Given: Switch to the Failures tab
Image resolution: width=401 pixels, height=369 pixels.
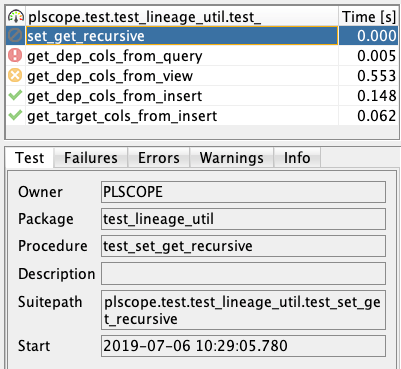Looking at the screenshot, I should click(91, 158).
